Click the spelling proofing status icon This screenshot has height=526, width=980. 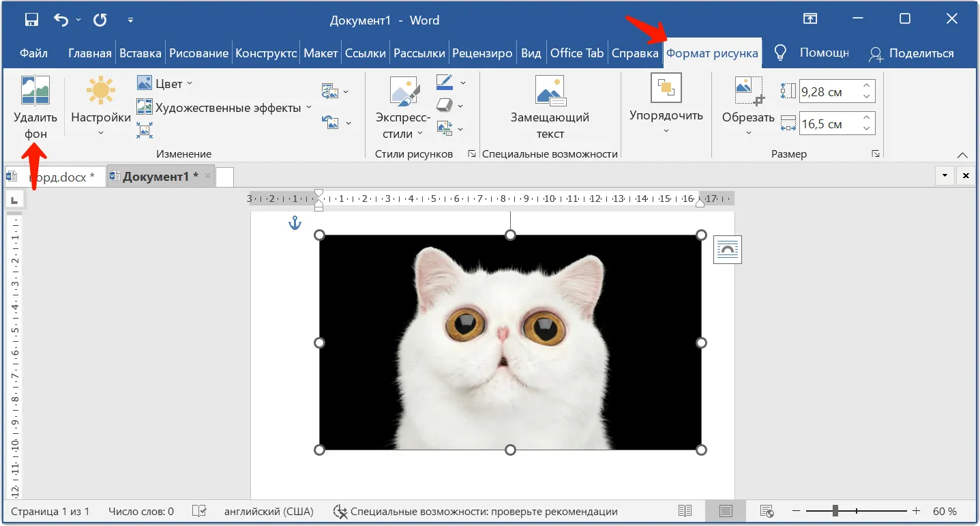click(x=199, y=511)
